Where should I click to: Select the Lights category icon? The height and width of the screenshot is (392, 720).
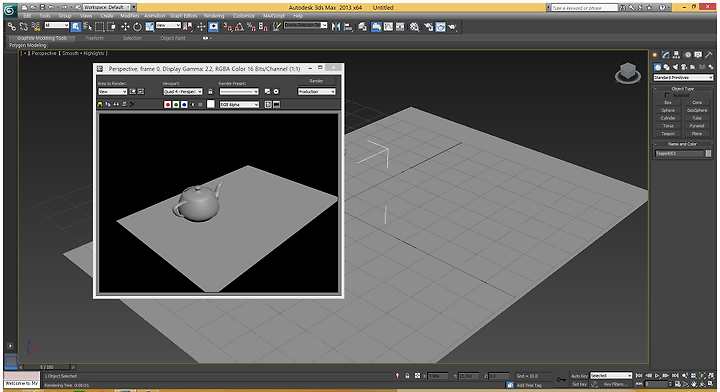[675, 67]
